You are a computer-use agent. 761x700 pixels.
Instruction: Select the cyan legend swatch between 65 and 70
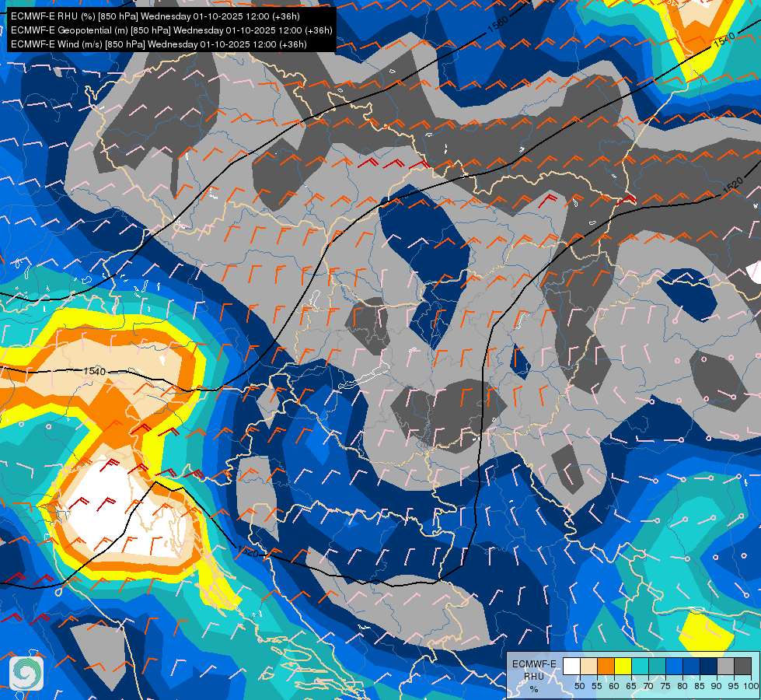click(x=641, y=666)
